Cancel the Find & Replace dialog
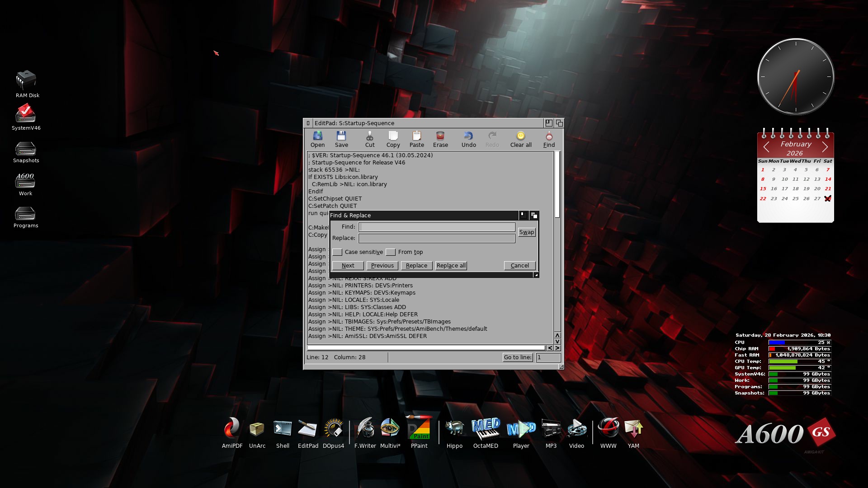This screenshot has width=868, height=488. pyautogui.click(x=519, y=266)
